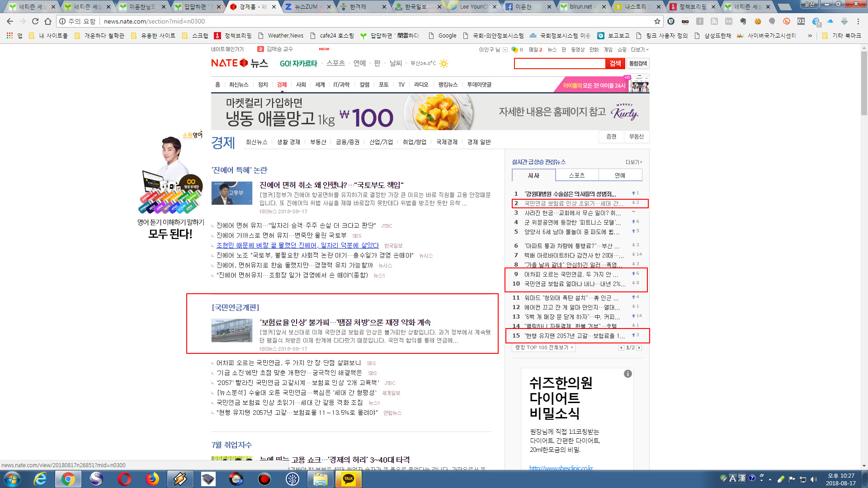Screen dimensions: 868x488
Task: Switch to the 블run.net browser tab
Action: [583, 7]
